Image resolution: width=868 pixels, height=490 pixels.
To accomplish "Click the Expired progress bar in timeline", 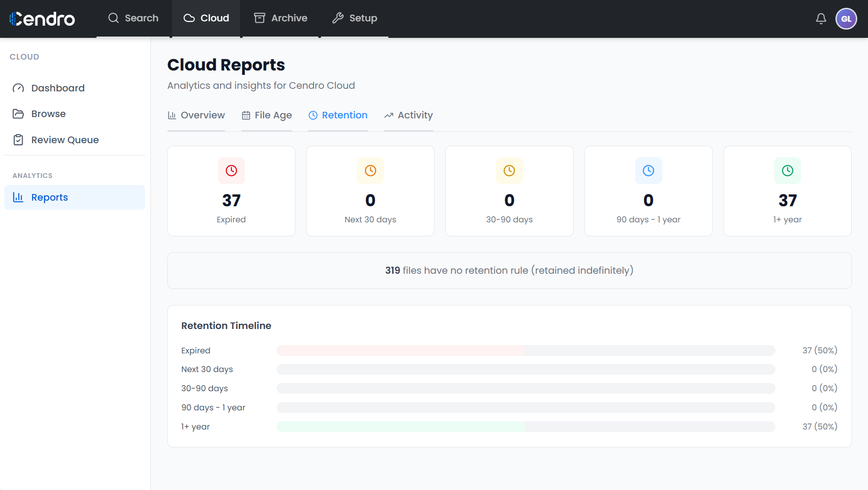I will (x=526, y=350).
